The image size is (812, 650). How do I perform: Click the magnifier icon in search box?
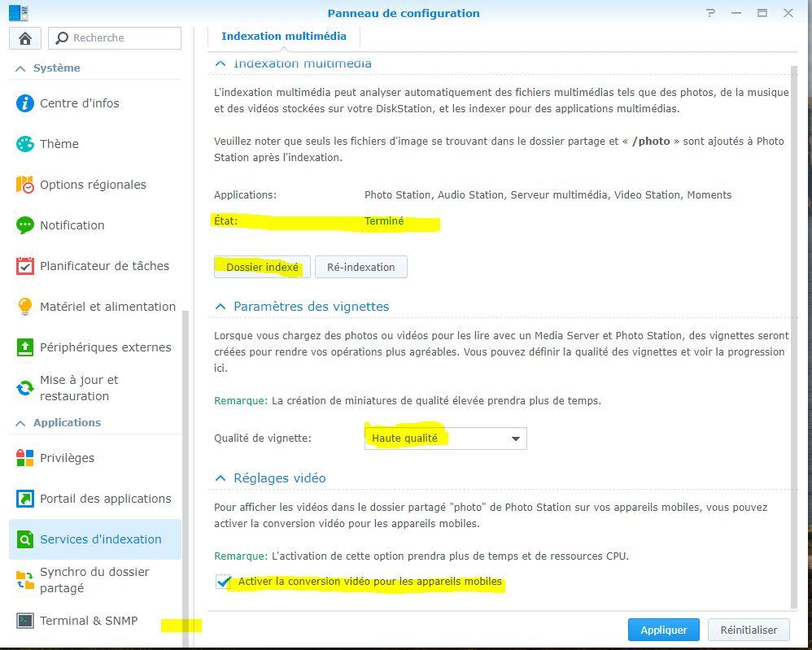(62, 37)
